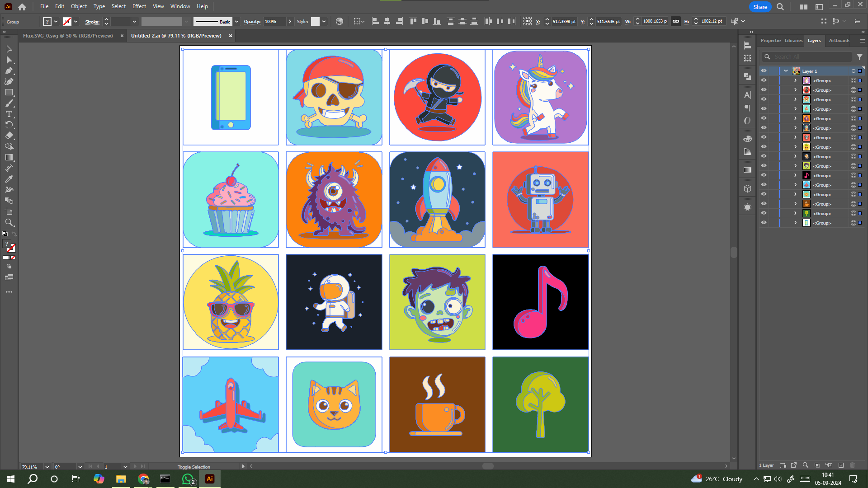Click the Fill color swatch in control bar
868x488 pixels.
[x=47, y=21]
